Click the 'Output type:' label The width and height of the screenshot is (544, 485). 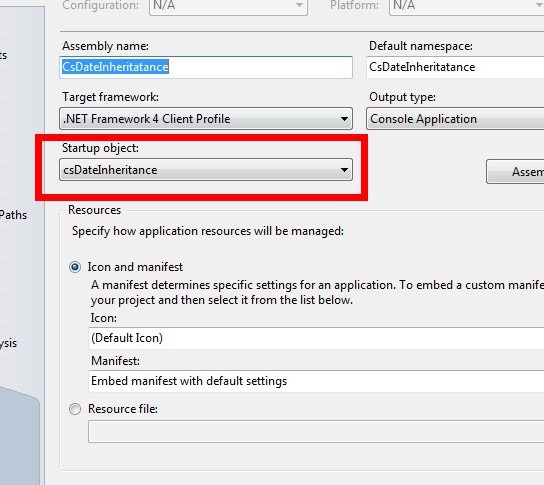click(402, 97)
